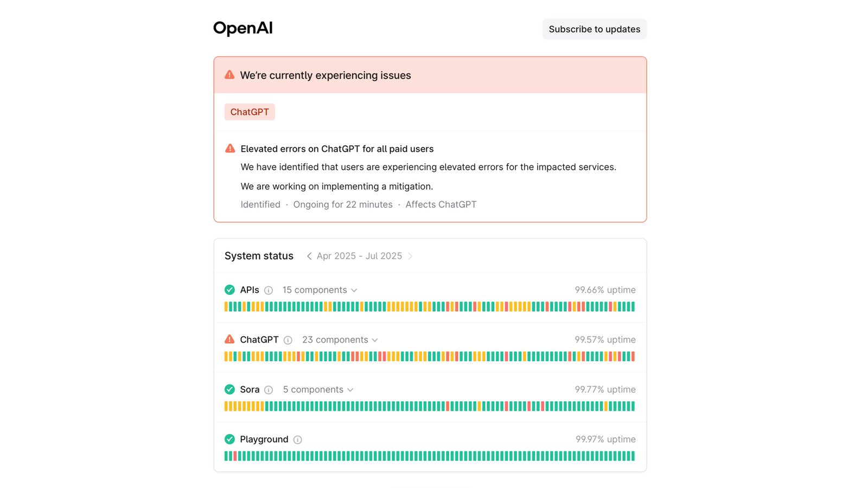Expand the APIs 15 components list

[320, 290]
